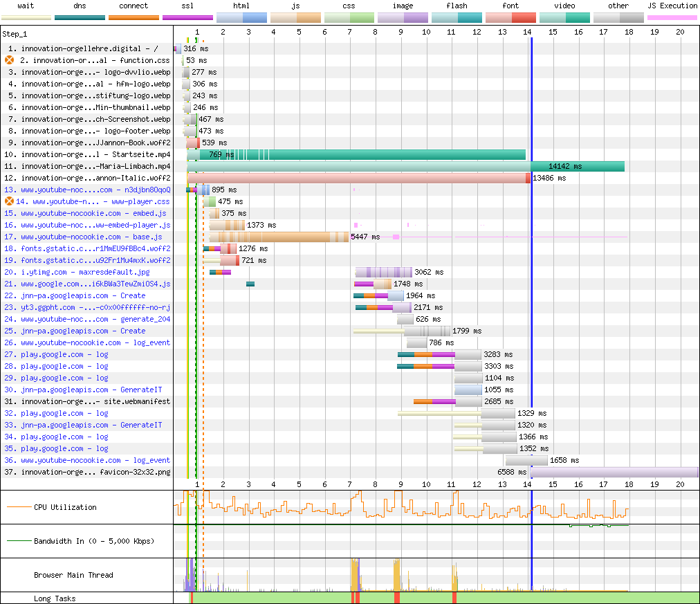Click the JS Execution legend swatch
This screenshot has height=604, width=700.
point(672,18)
